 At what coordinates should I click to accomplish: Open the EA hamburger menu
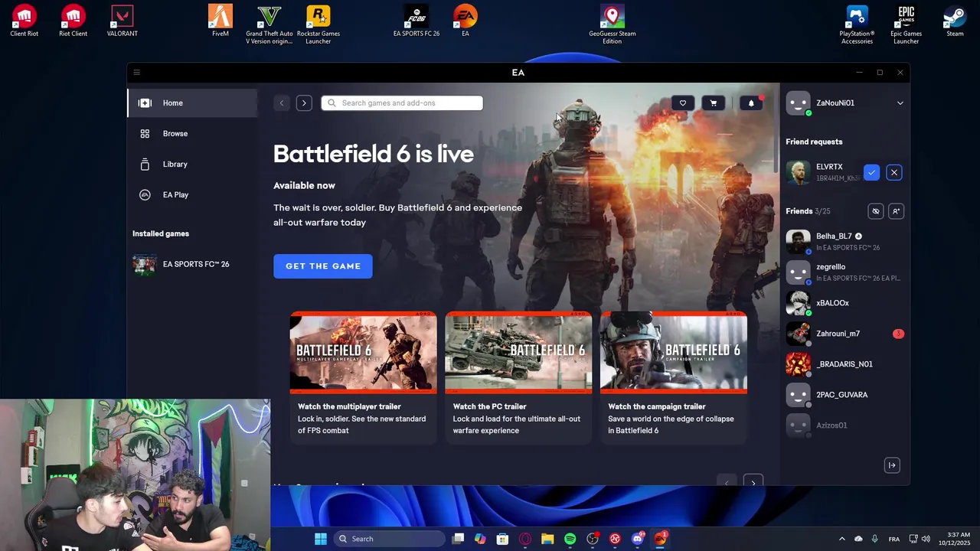[137, 73]
